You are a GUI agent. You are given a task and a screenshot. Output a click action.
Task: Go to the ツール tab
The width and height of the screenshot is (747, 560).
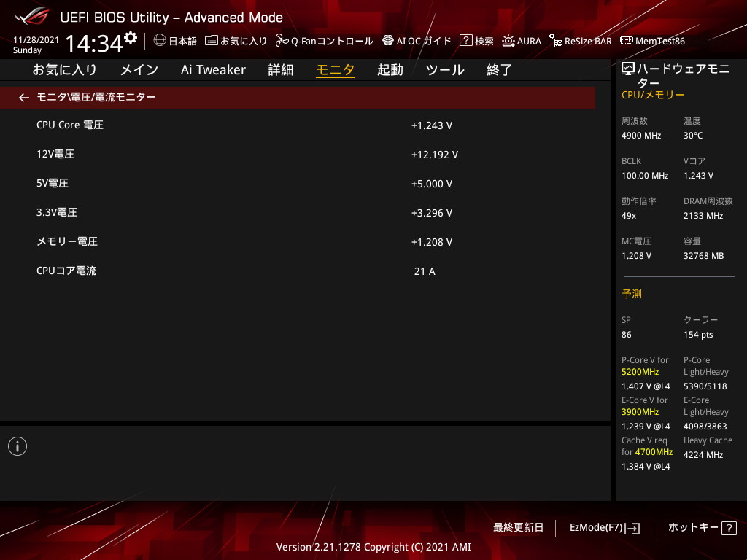point(445,70)
